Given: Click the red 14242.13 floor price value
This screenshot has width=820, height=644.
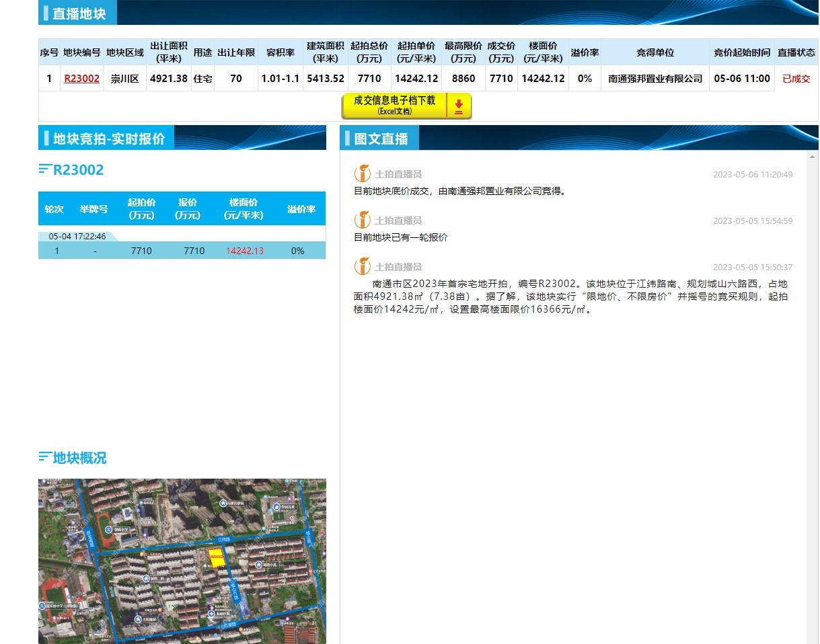Looking at the screenshot, I should tap(245, 251).
